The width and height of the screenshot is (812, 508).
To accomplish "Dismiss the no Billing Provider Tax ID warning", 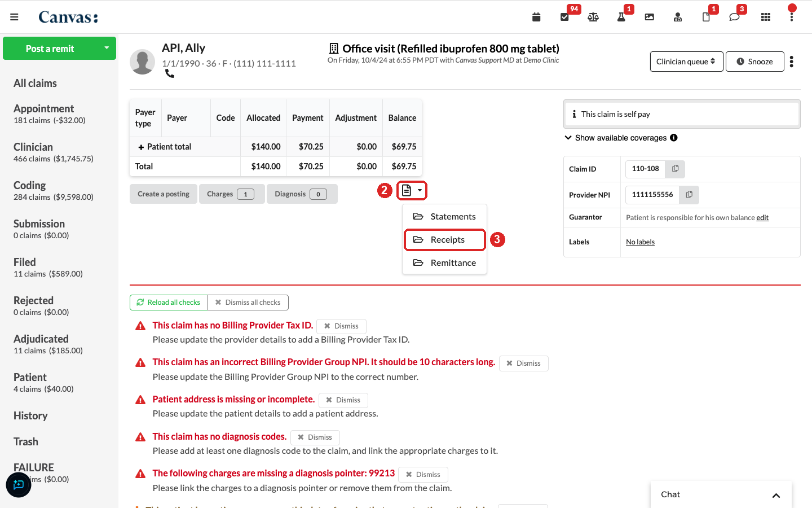I will (x=341, y=326).
